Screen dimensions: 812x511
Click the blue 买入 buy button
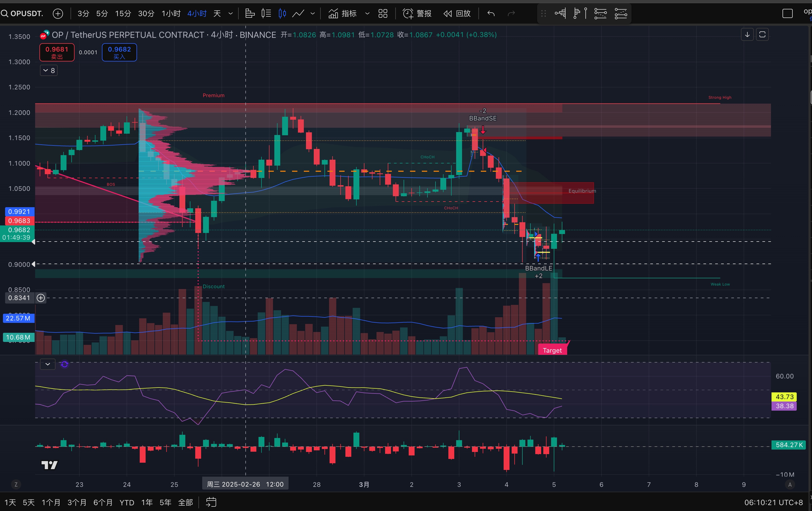coord(119,52)
